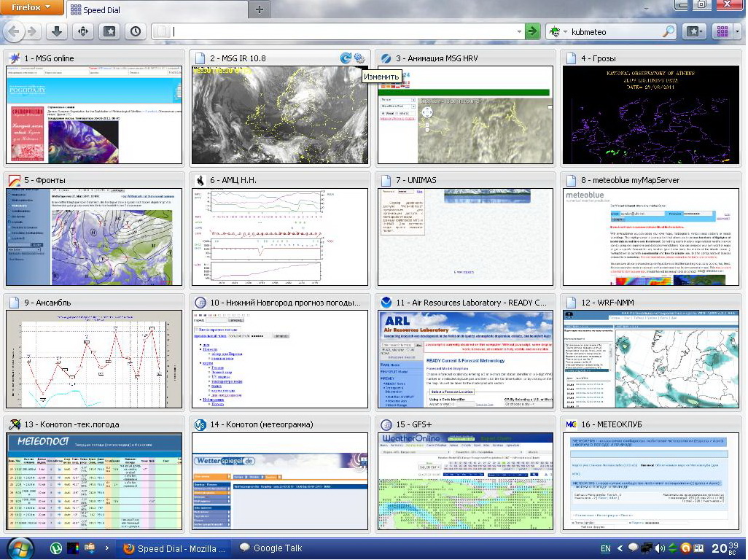This screenshot has height=560, width=748.
Task: Expand the address bar history dropdown
Action: [x=519, y=31]
